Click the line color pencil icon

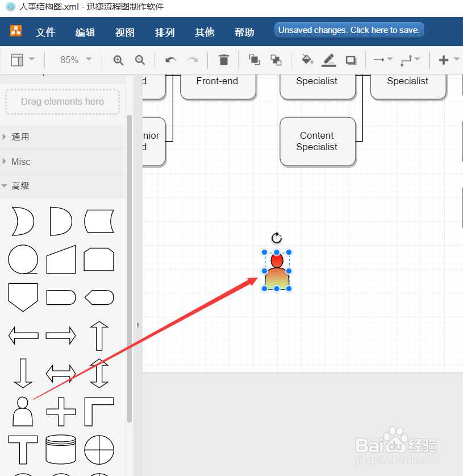pos(329,60)
